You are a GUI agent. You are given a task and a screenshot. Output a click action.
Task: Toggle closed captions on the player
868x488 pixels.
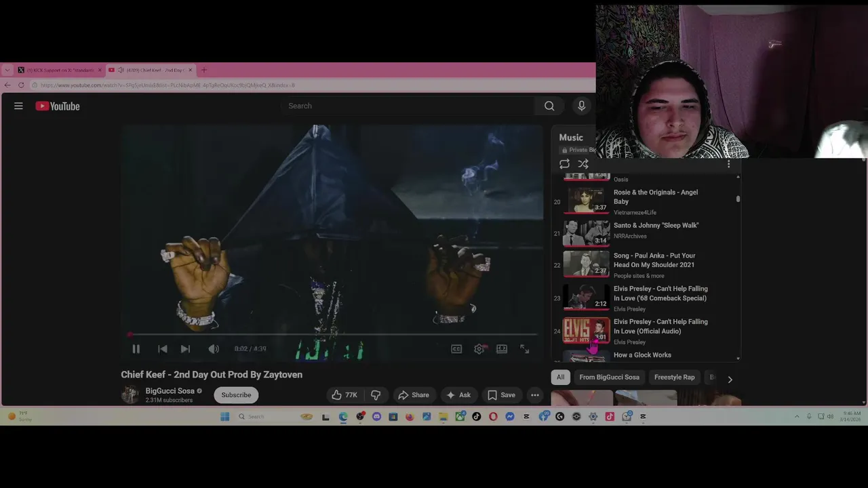click(456, 349)
